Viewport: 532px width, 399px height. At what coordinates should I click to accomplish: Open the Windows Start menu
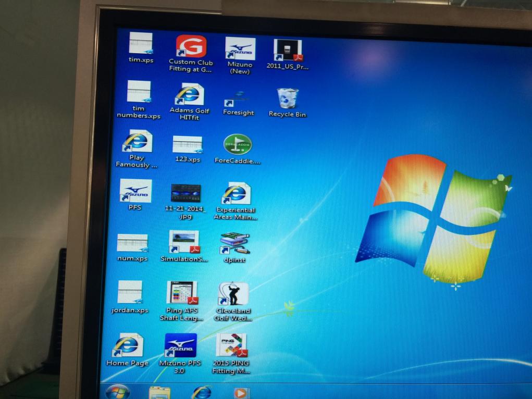117,392
